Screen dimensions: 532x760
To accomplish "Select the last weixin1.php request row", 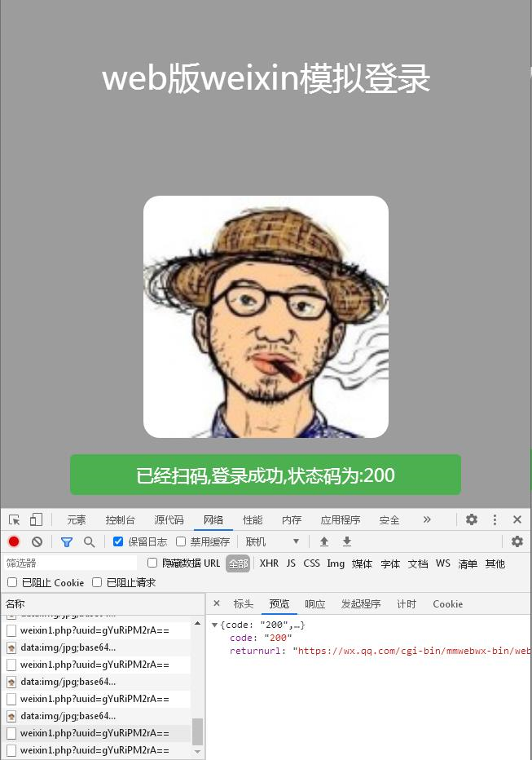I will click(96, 750).
